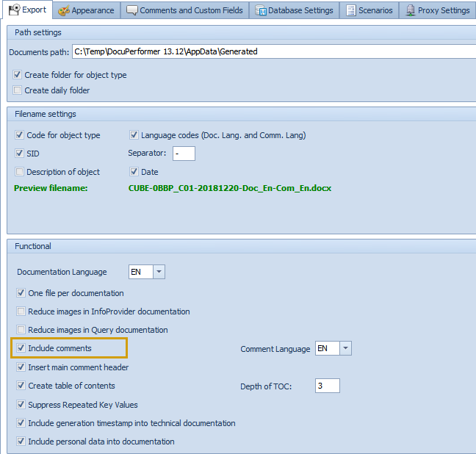
Task: Click the Comments and Custom Fields icon
Action: point(132,10)
